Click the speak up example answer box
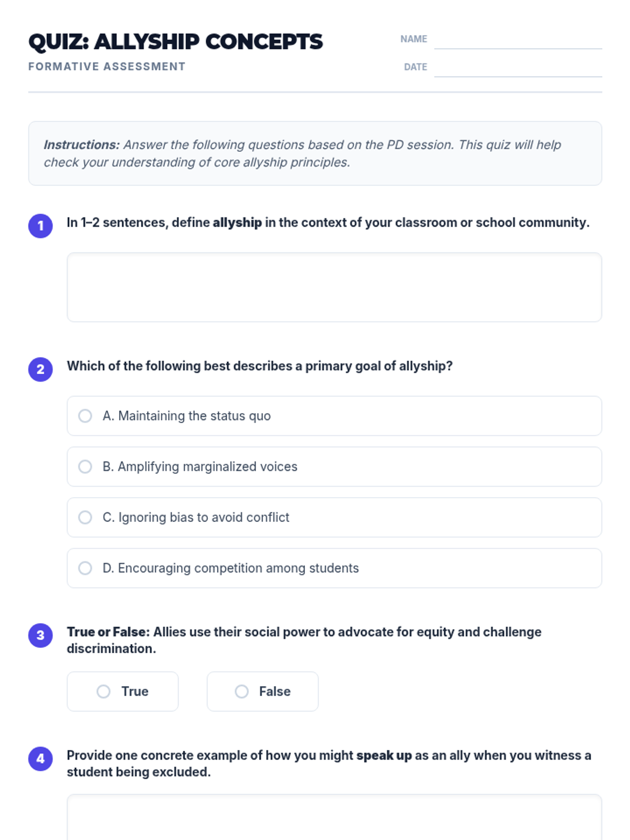 click(334, 818)
